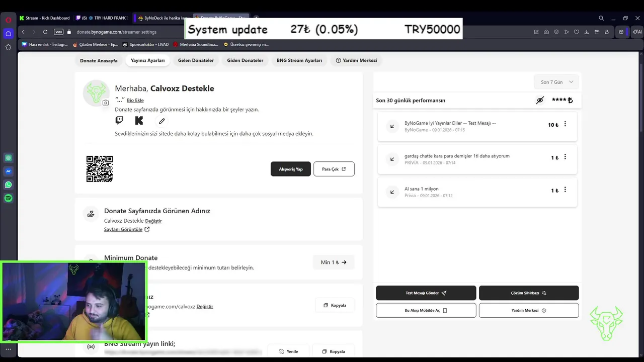Viewport: 644px width, 362px height.
Task: Switch to the TRY HARD FRANCE Twitch tab
Action: [102, 18]
